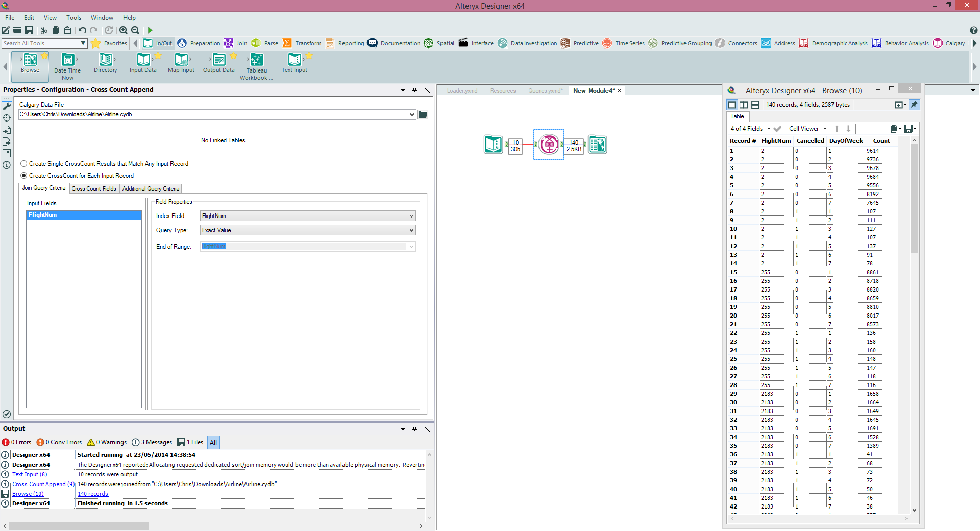Select the Input Data tool
The width and height of the screenshot is (980, 531).
(x=143, y=63)
